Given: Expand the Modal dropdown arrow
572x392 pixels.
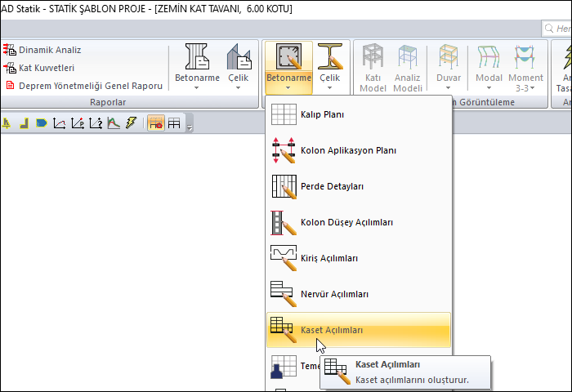Looking at the screenshot, I should tap(489, 88).
